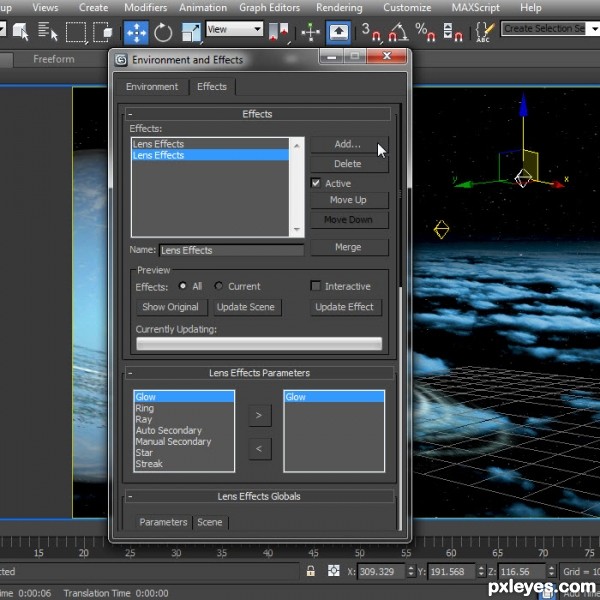Select Streak in lens effects list
Viewport: 600px width, 600px height.
[x=184, y=464]
